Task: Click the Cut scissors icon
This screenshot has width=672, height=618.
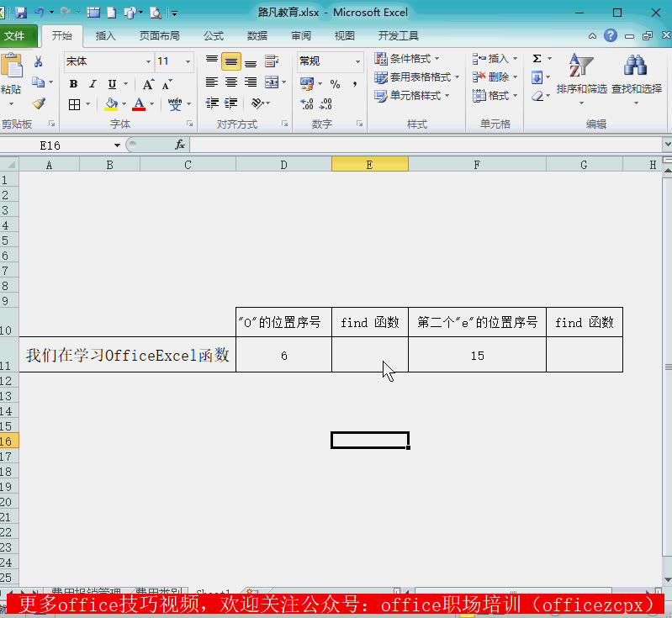Action: tap(38, 61)
